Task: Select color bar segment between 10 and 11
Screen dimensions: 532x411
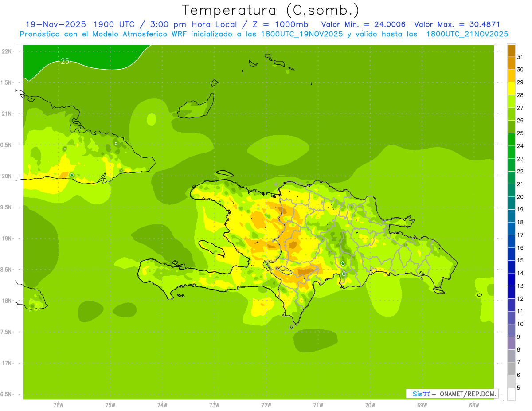Action: tap(511, 317)
